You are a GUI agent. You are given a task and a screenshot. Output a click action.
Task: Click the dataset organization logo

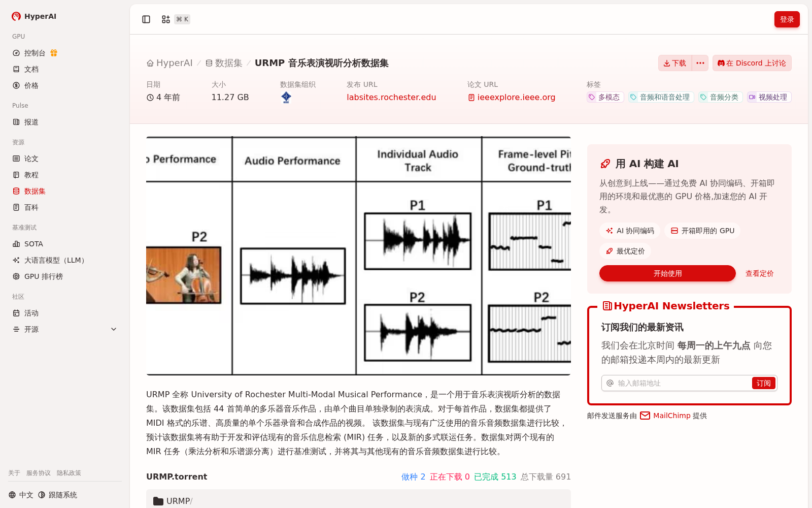286,97
